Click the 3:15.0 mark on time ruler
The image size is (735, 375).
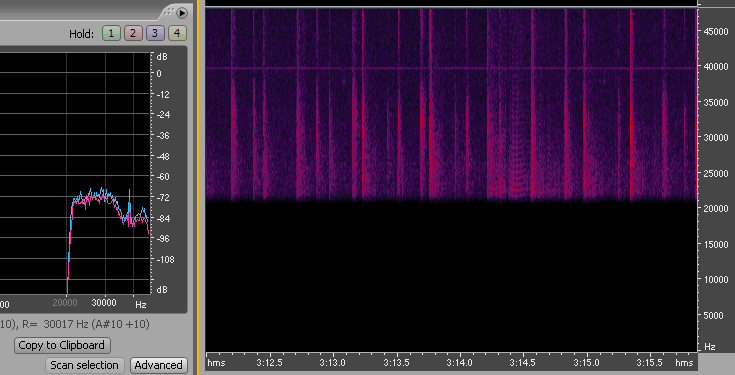pyautogui.click(x=586, y=363)
